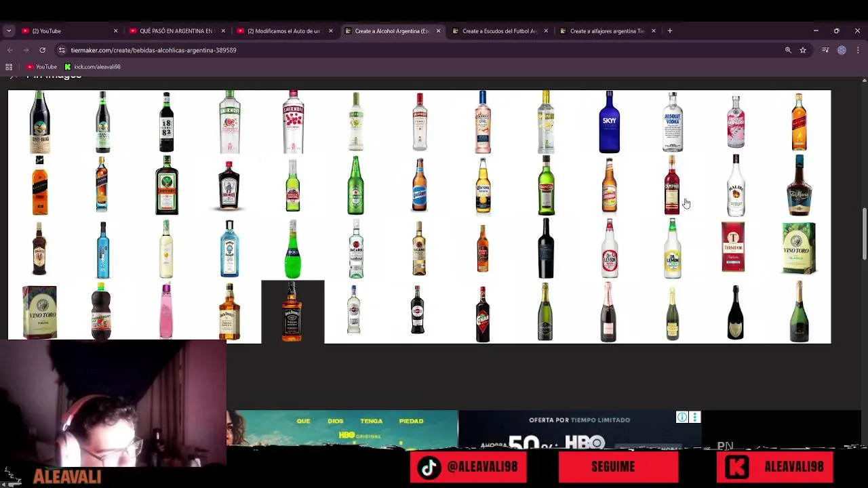Screen dimensions: 868x488
Task: Open the apps grid in bookmarks bar
Action: (x=9, y=66)
